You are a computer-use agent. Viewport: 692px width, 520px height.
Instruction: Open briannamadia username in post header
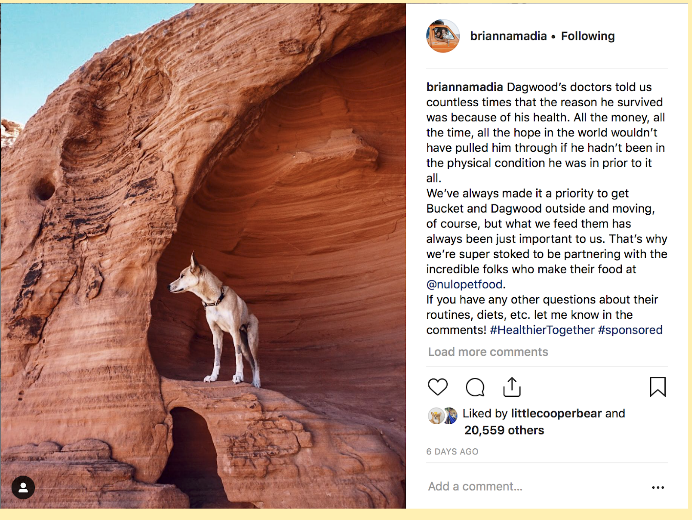click(x=508, y=36)
